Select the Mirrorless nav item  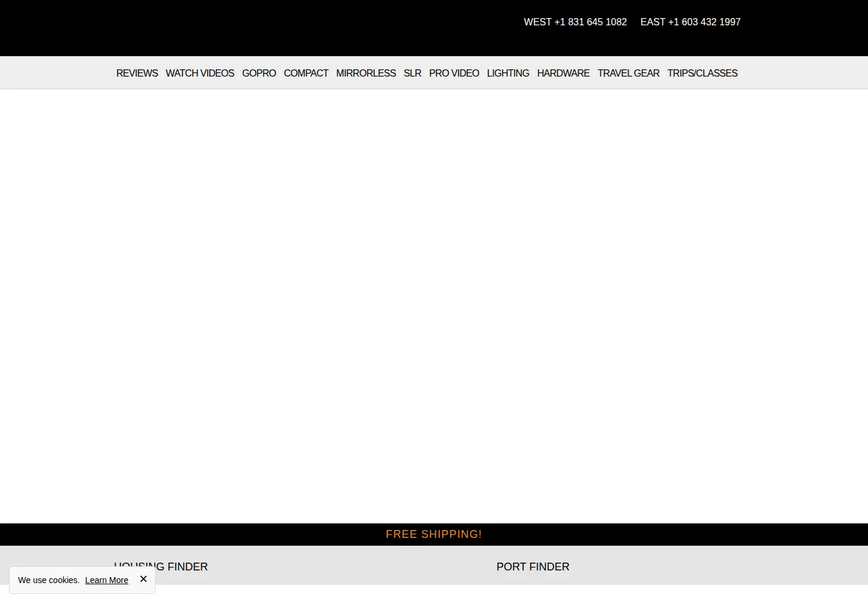tap(366, 73)
